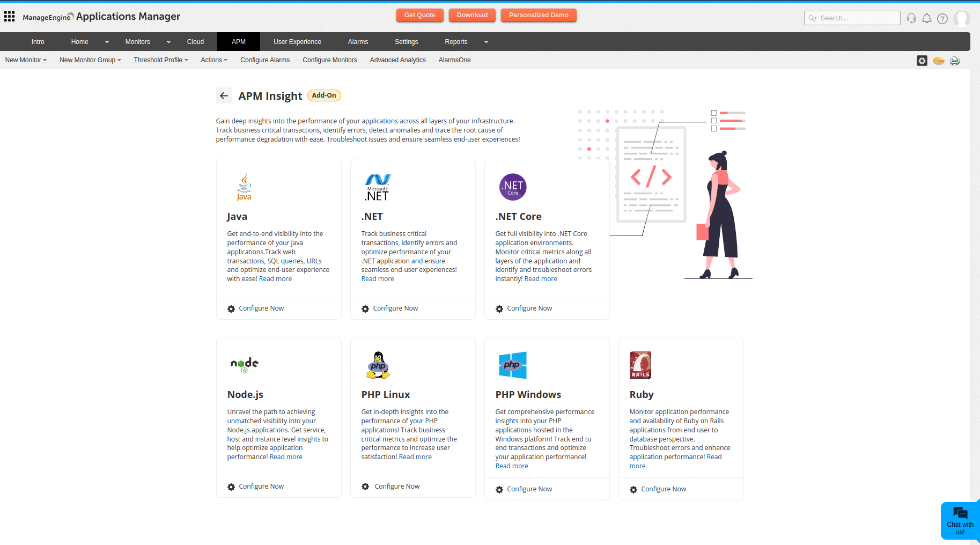Click the ManageEngine Applications Manager logo

(101, 17)
